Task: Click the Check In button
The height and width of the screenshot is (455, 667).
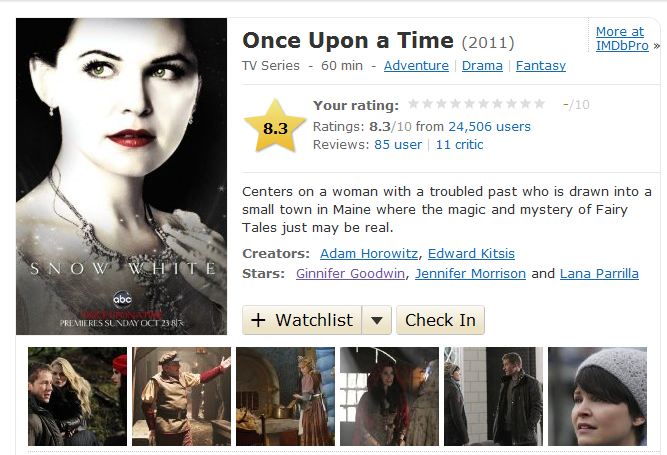Action: pos(440,320)
